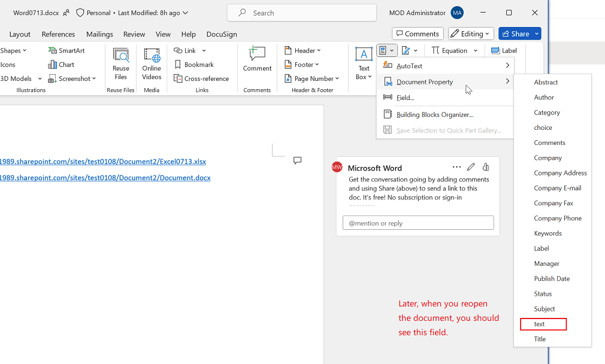Click the Share button
605x364 pixels.
point(516,34)
